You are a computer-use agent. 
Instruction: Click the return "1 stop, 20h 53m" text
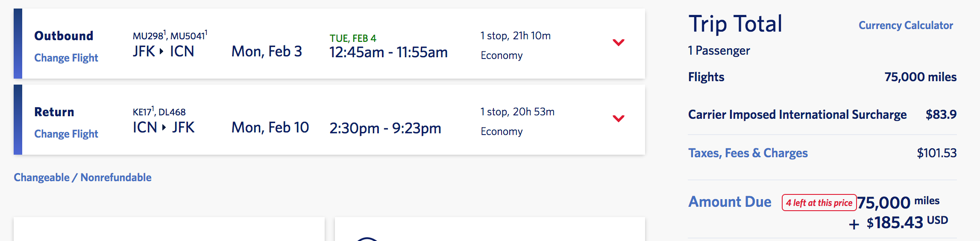517,112
